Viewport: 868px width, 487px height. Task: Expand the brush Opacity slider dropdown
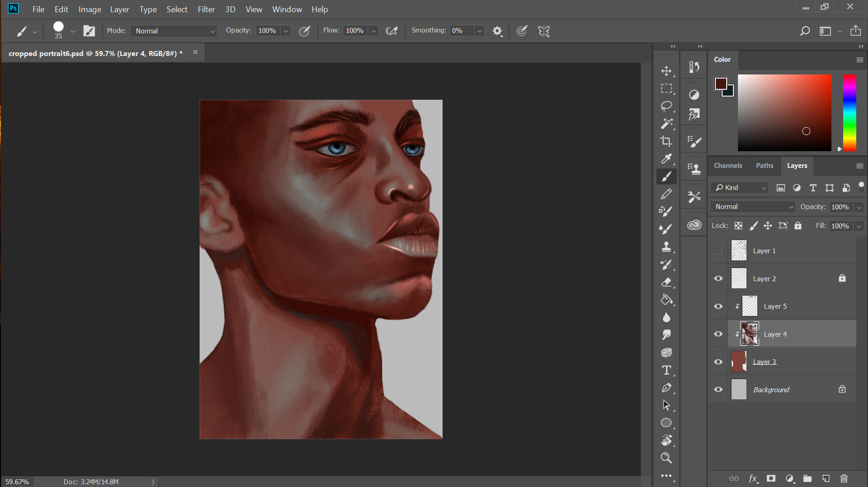pyautogui.click(x=286, y=31)
